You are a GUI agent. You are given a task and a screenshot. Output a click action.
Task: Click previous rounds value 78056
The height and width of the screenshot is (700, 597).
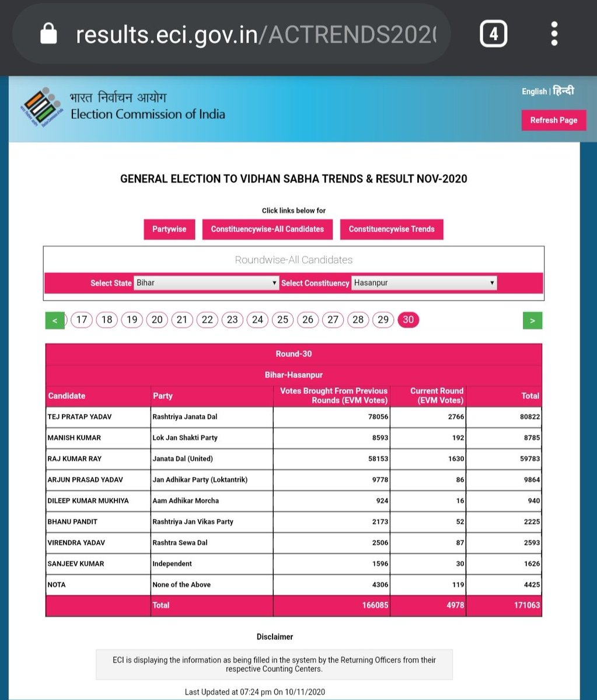pyautogui.click(x=378, y=416)
